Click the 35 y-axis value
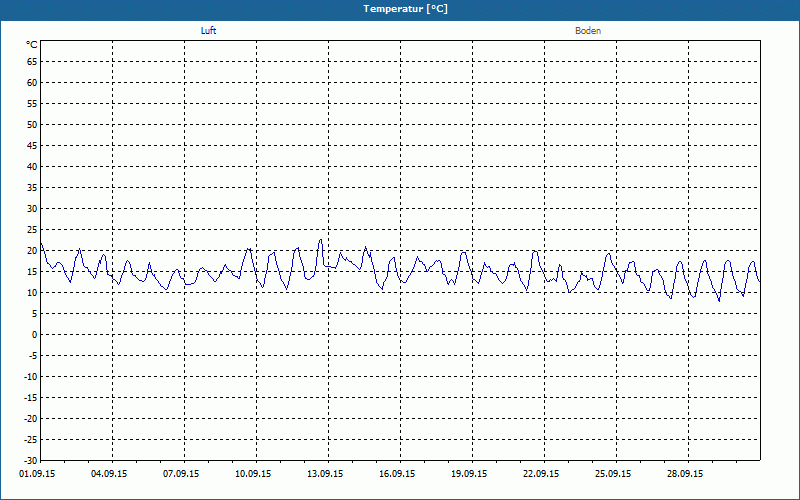This screenshot has width=800, height=500. (x=32, y=188)
